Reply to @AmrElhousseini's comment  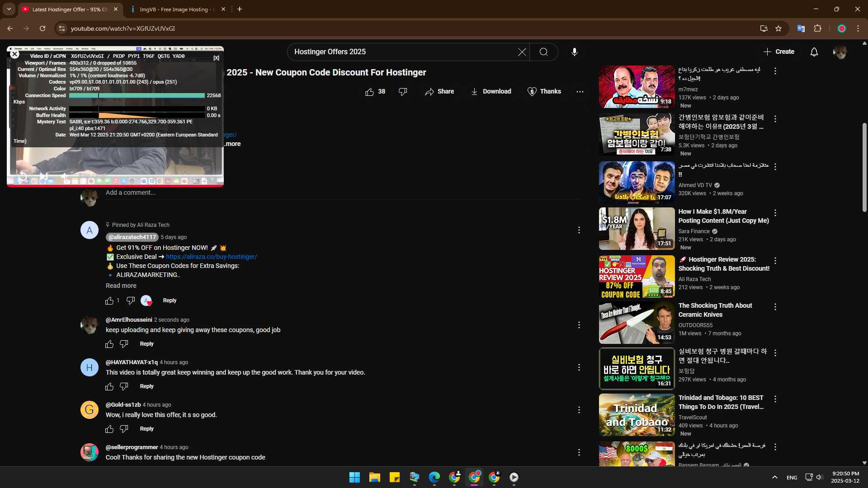(x=146, y=344)
